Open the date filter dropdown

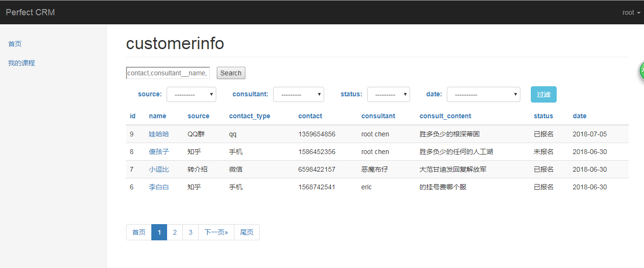click(x=483, y=94)
